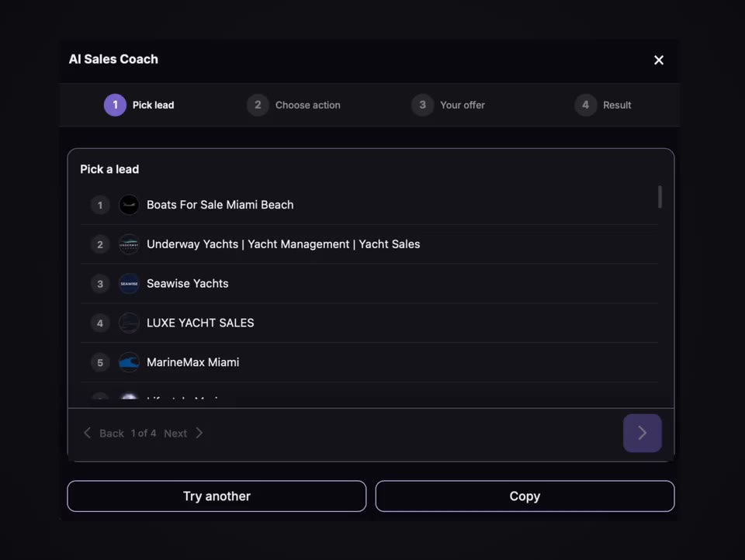The height and width of the screenshot is (560, 745).
Task: Click the left chevron beside Back
Action: click(88, 433)
